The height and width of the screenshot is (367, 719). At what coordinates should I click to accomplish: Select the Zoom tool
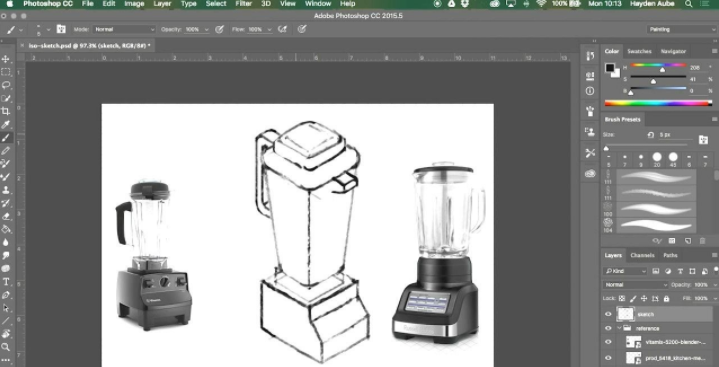(6, 347)
